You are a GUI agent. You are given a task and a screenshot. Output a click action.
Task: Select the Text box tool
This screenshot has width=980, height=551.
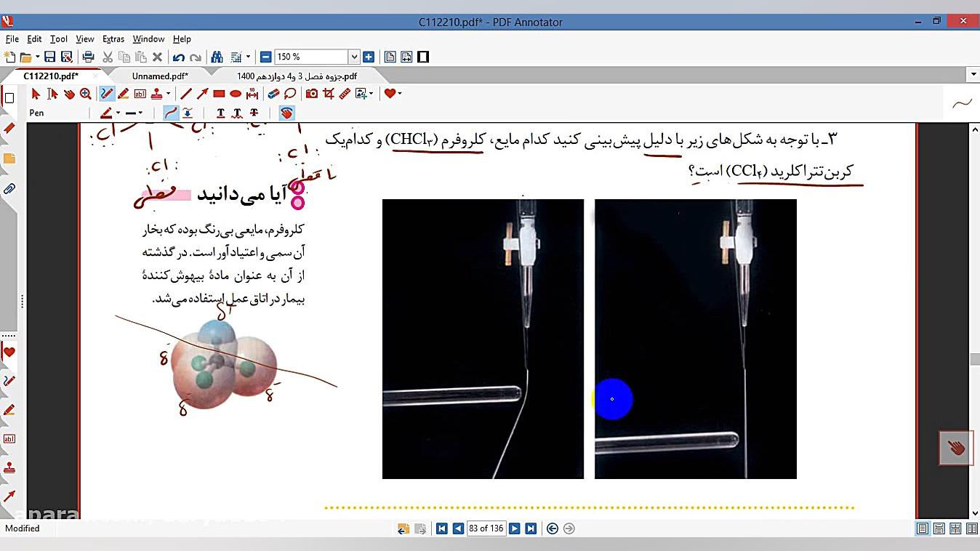tap(140, 94)
